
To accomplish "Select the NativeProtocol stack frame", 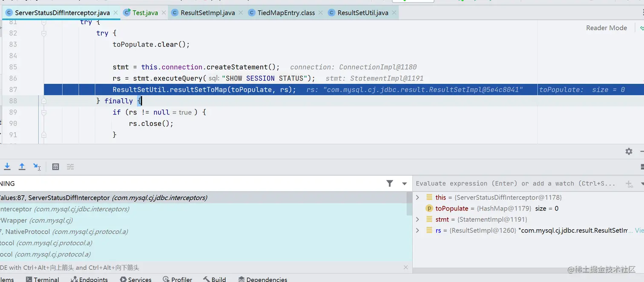I will tap(204, 232).
